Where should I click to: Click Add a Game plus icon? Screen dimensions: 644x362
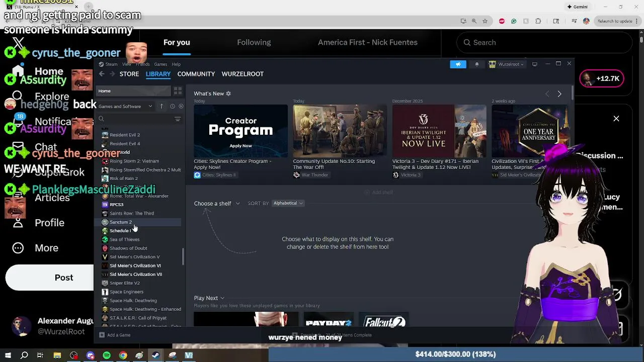coord(102,335)
